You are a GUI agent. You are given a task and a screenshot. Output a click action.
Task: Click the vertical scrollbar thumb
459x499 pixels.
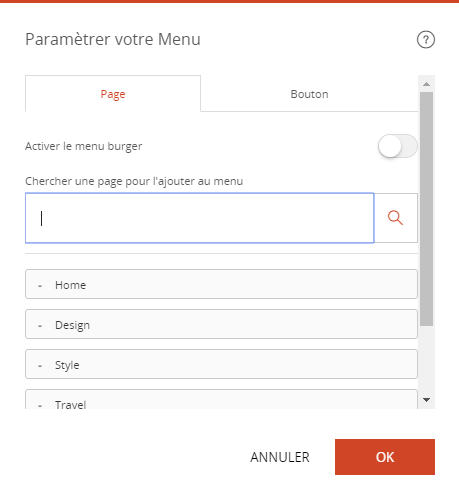click(x=426, y=209)
